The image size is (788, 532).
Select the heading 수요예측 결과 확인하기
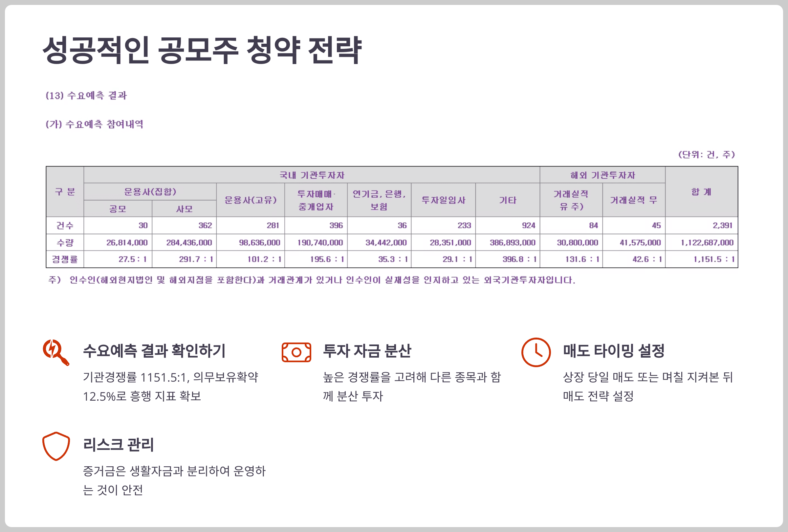[x=154, y=351]
